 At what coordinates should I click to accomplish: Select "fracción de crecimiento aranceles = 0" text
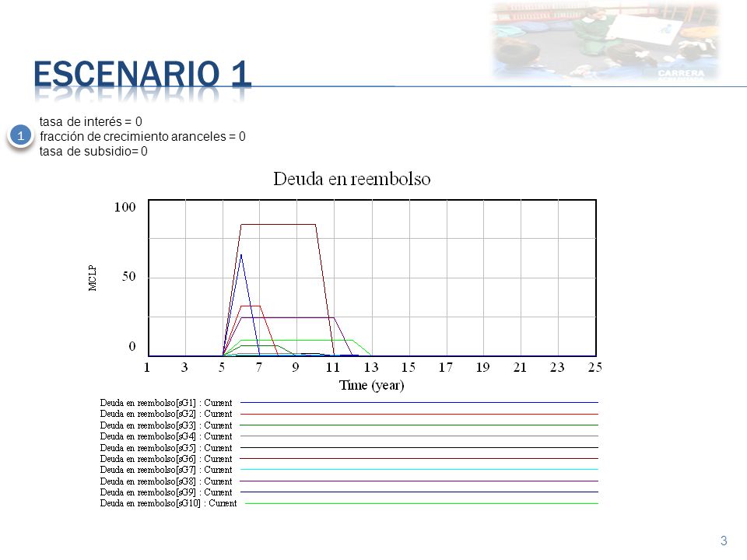click(x=142, y=137)
